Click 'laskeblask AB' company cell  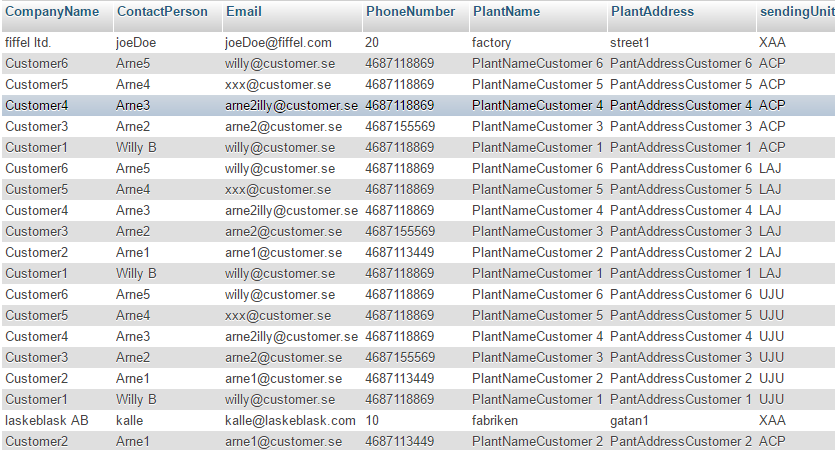(47, 421)
